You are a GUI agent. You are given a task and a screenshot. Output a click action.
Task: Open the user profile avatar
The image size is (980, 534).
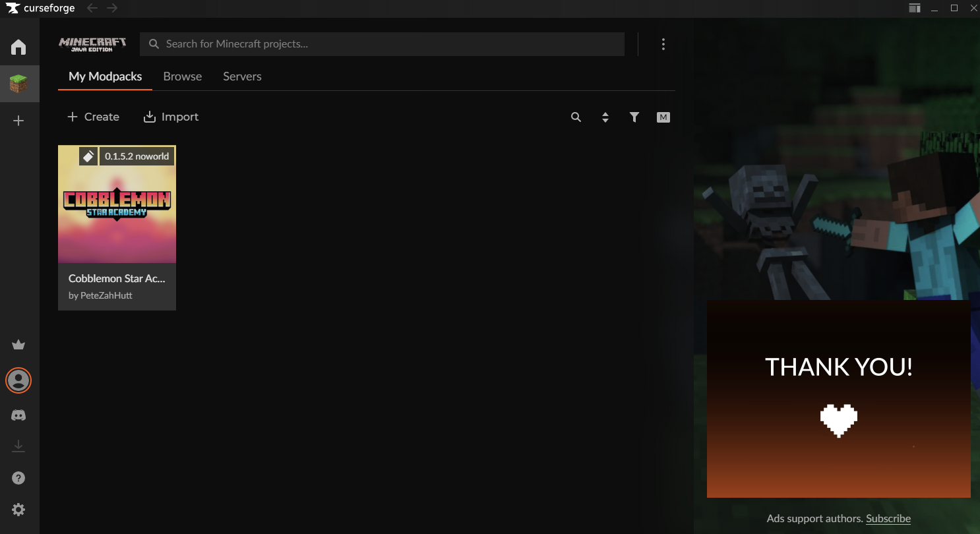pos(18,380)
